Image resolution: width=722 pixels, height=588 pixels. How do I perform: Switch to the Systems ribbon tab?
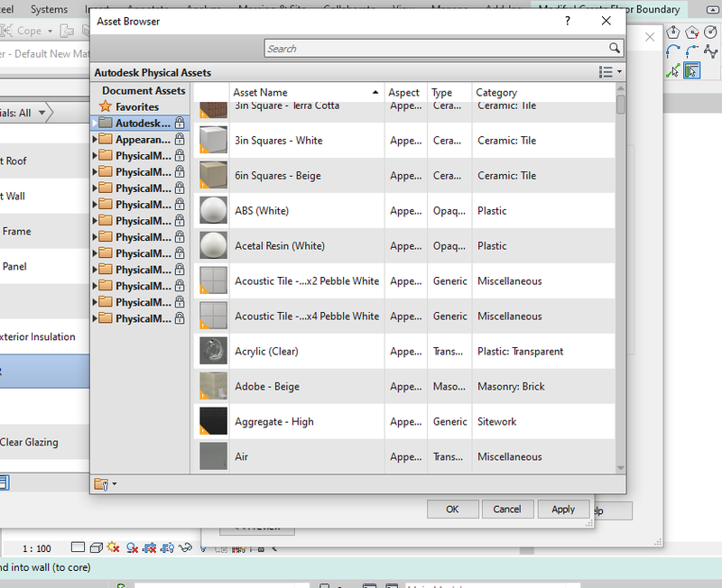tap(49, 9)
